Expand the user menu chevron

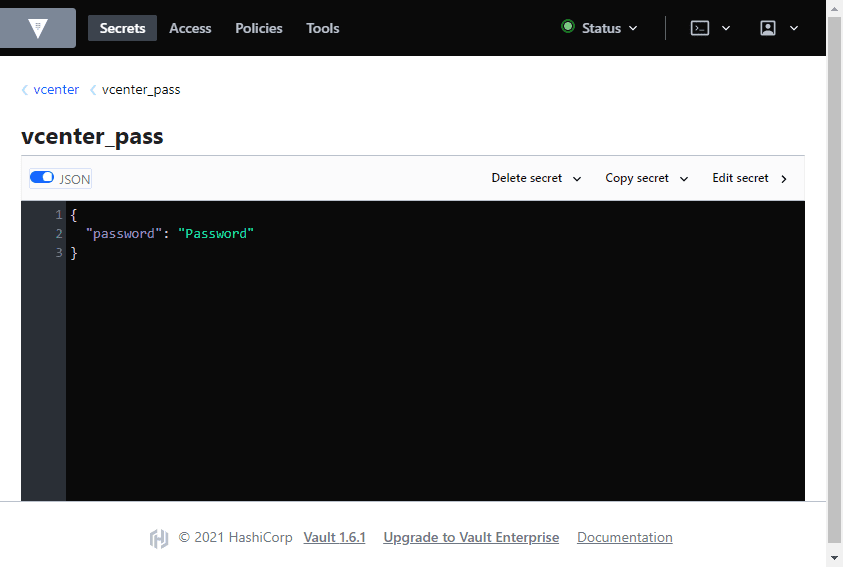pyautogui.click(x=794, y=28)
